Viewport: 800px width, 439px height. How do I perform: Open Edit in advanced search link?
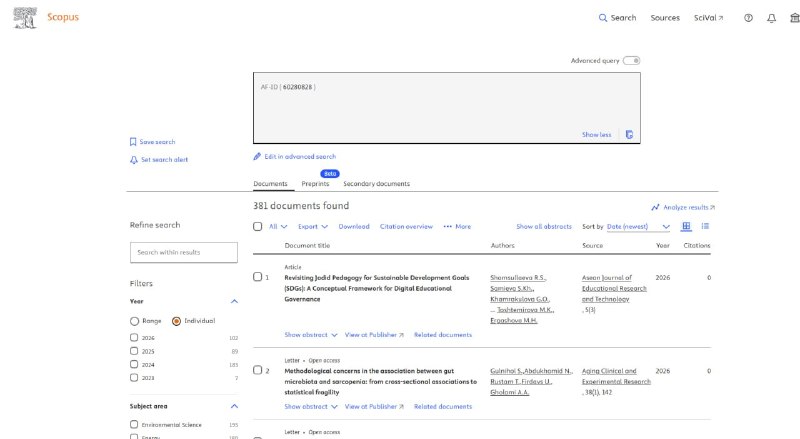(x=295, y=157)
